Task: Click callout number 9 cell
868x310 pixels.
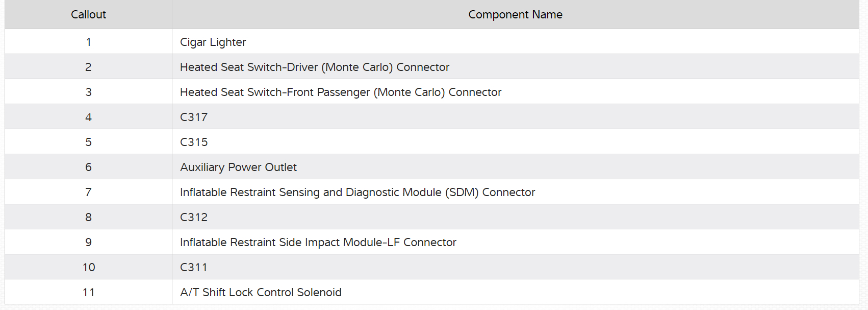Action: pyautogui.click(x=88, y=243)
